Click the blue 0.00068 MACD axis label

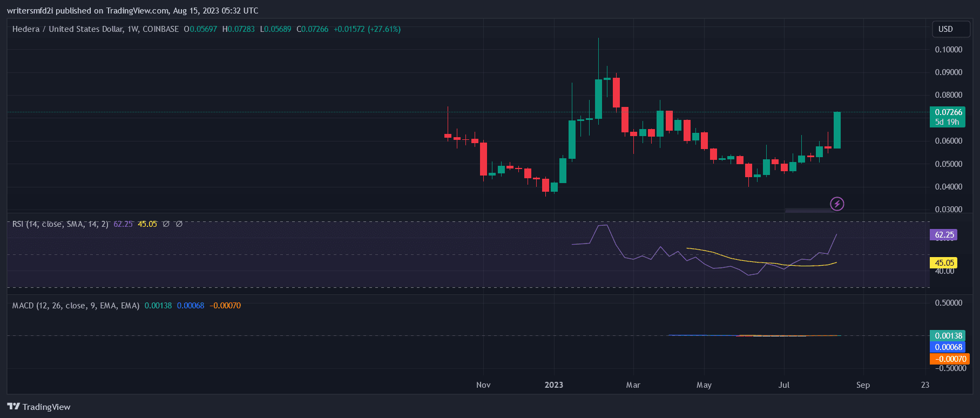click(948, 347)
